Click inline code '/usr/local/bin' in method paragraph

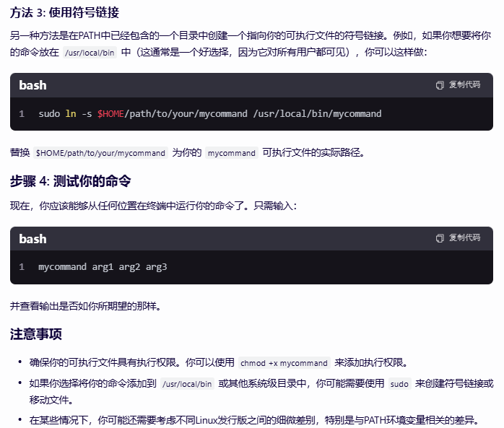[90, 53]
